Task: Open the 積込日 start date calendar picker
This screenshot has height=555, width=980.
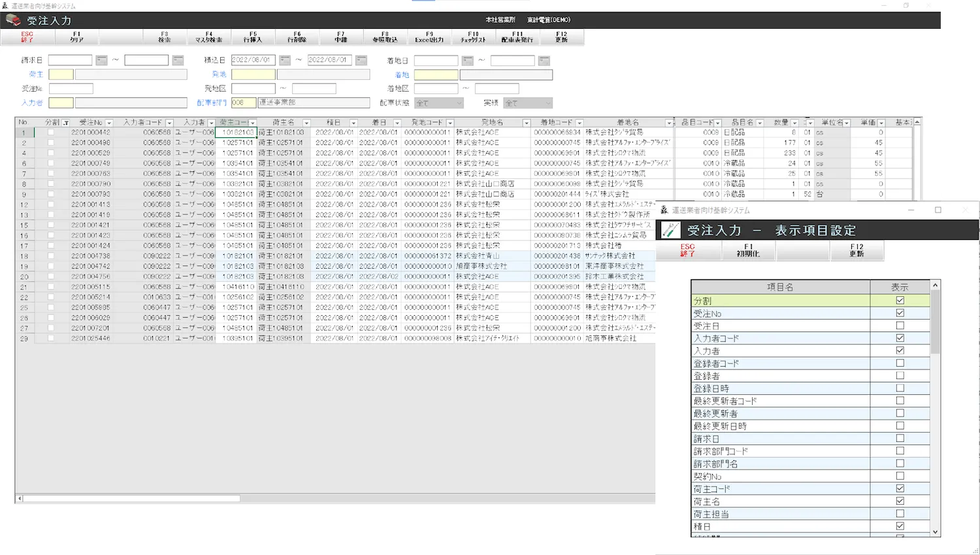Action: point(285,60)
